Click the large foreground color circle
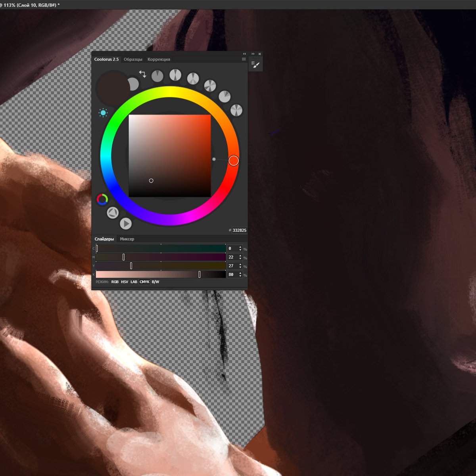 113,88
